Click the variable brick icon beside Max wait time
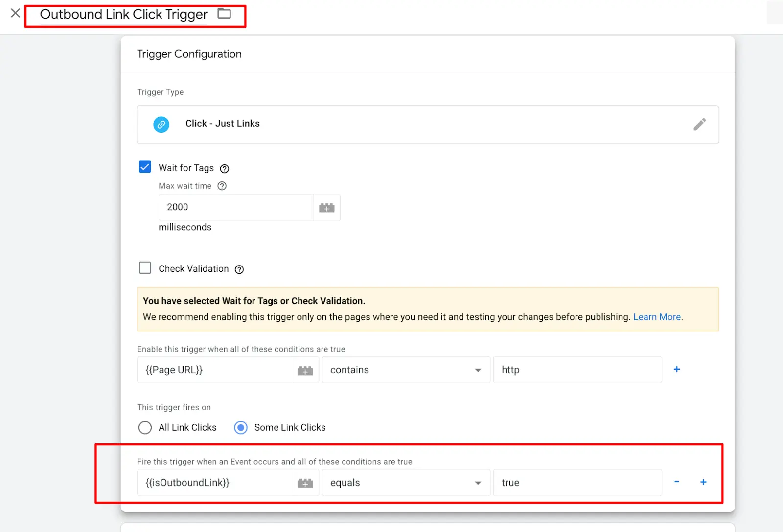 click(x=326, y=207)
